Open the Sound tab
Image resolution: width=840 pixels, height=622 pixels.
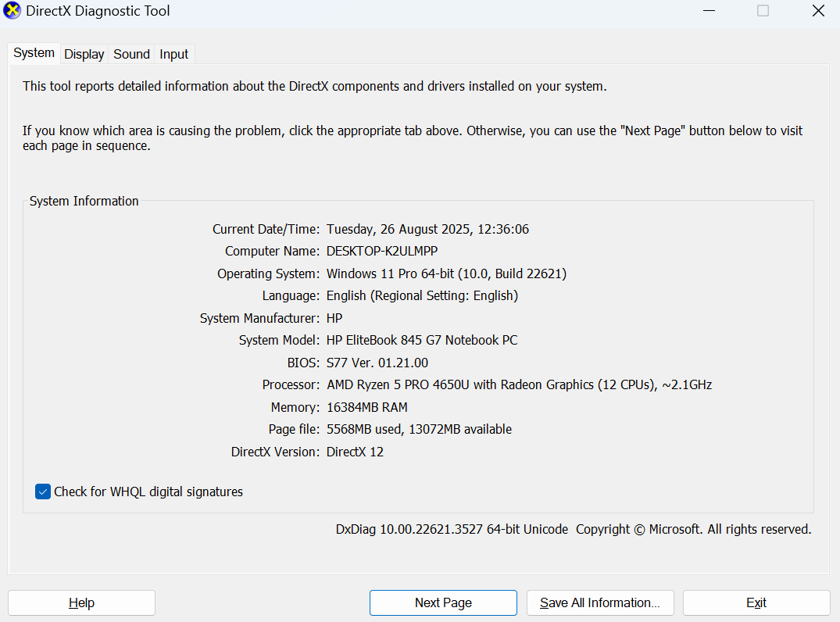click(x=131, y=54)
